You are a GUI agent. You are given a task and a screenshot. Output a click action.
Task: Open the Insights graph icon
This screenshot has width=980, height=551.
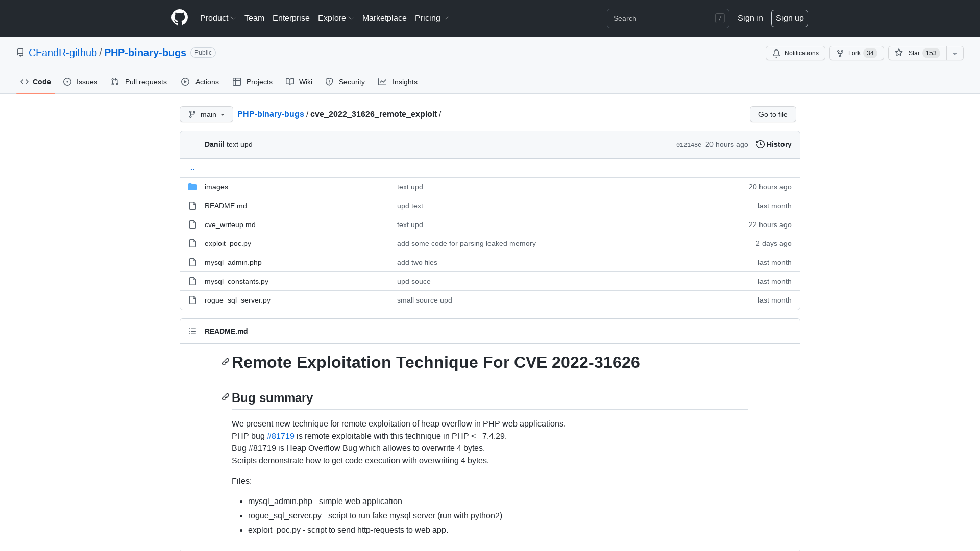[382, 82]
